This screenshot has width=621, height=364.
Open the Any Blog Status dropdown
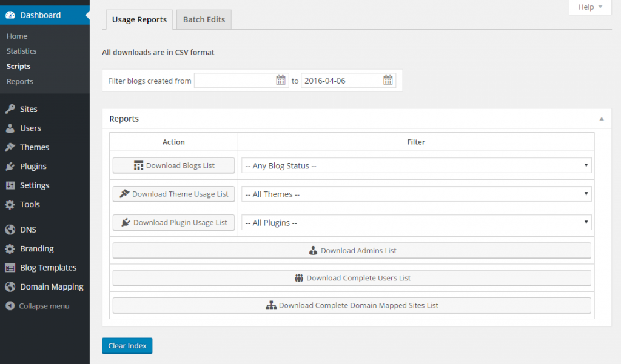(416, 165)
